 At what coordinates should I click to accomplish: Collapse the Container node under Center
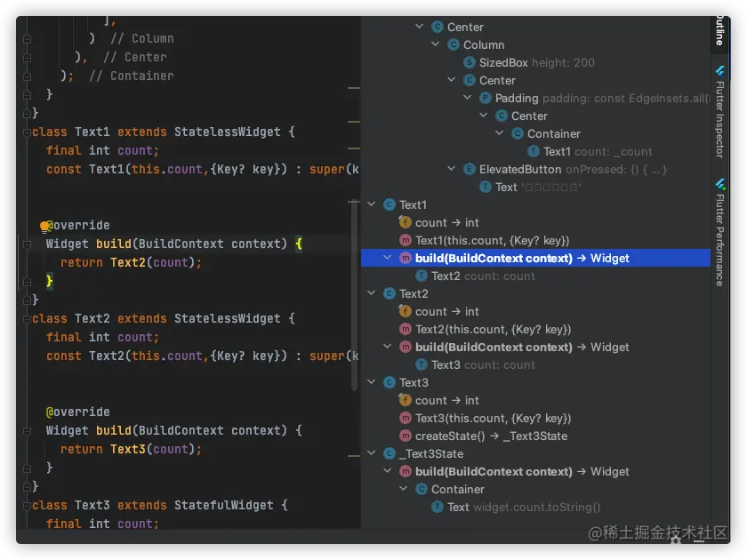point(499,132)
